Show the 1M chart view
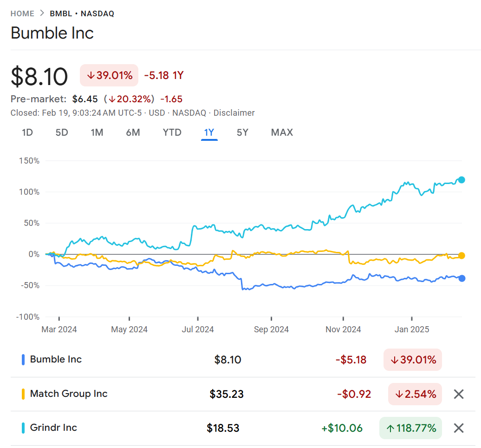481x448 pixels. (97, 132)
